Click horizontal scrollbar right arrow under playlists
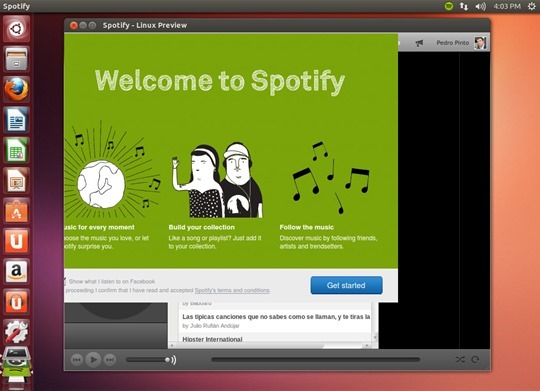This screenshot has height=391, width=540. point(367,345)
